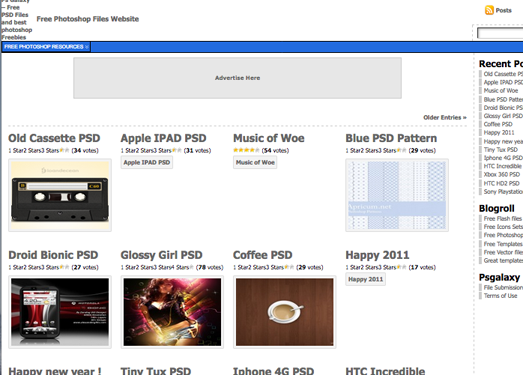The width and height of the screenshot is (523, 375).
Task: Click the Happy 2011 image placeholder
Action: point(366,279)
